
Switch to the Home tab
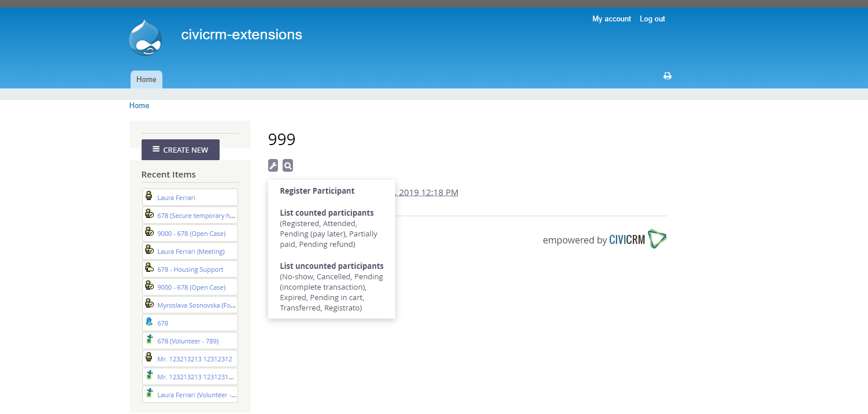pos(146,80)
